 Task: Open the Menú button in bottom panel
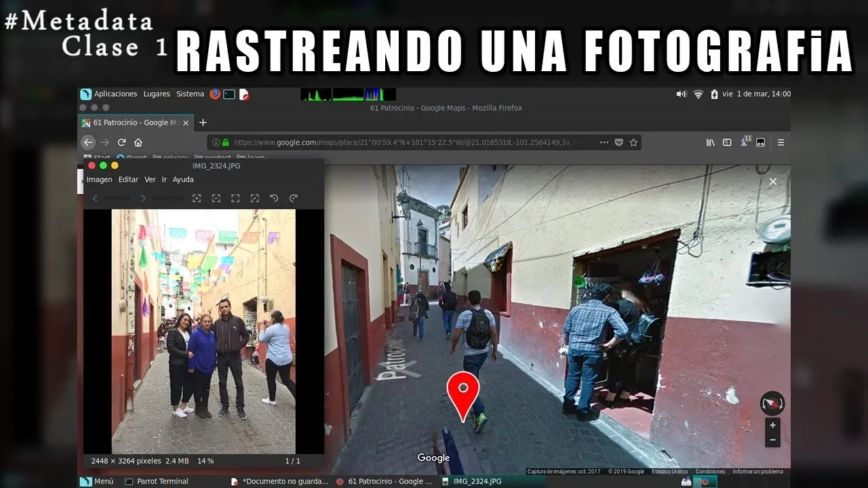(97, 481)
